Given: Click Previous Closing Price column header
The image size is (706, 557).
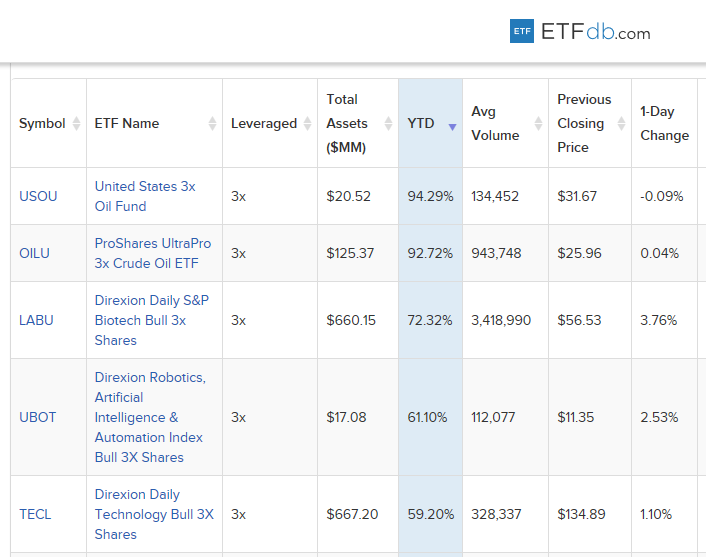Looking at the screenshot, I should tap(584, 123).
